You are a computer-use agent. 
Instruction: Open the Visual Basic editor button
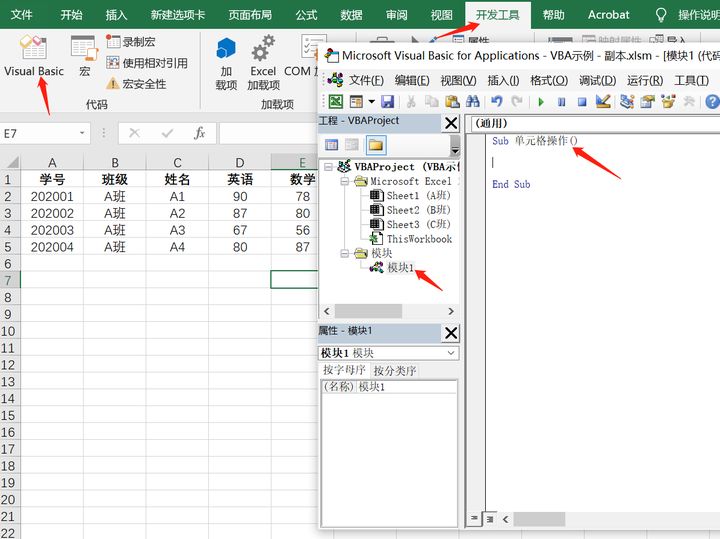pyautogui.click(x=34, y=56)
